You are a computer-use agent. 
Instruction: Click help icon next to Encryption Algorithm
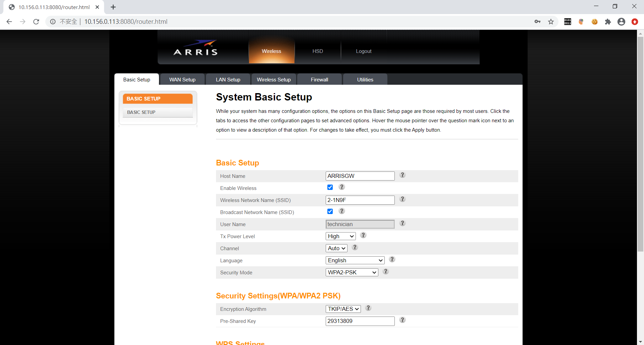pos(368,308)
